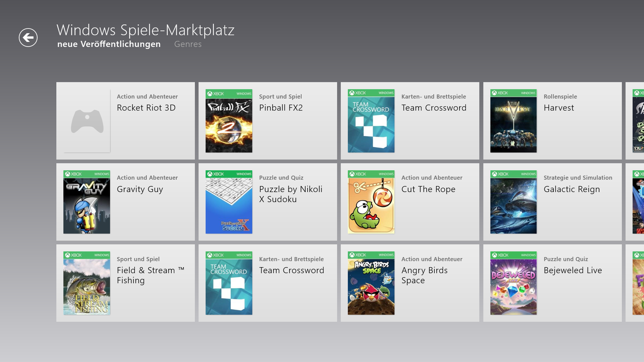This screenshot has height=362, width=644.
Task: Click Rollenspiele genre label on Harvest tile
Action: [560, 97]
